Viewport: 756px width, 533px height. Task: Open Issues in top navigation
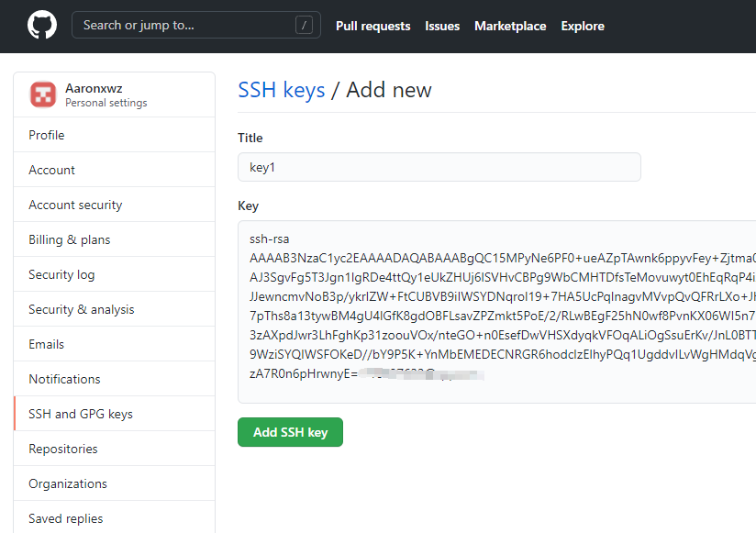442,27
